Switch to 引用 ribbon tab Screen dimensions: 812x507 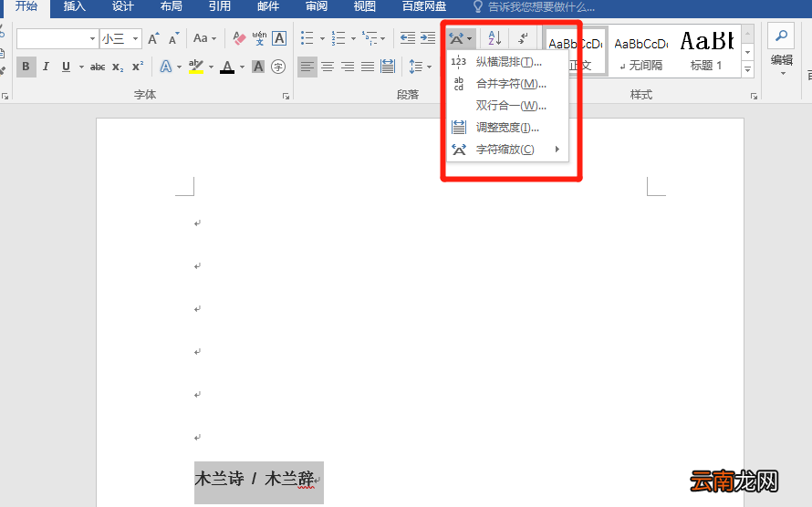(220, 6)
